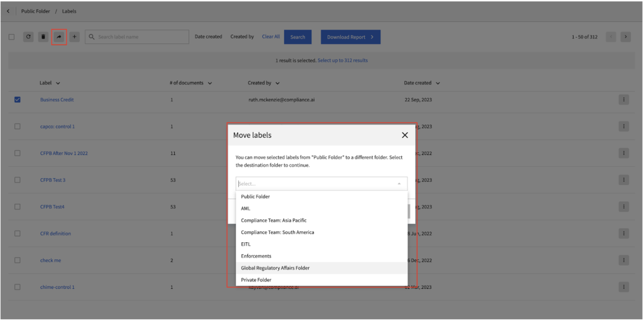
Task: Uncheck the Business Credit checkbox
Action: tap(18, 99)
